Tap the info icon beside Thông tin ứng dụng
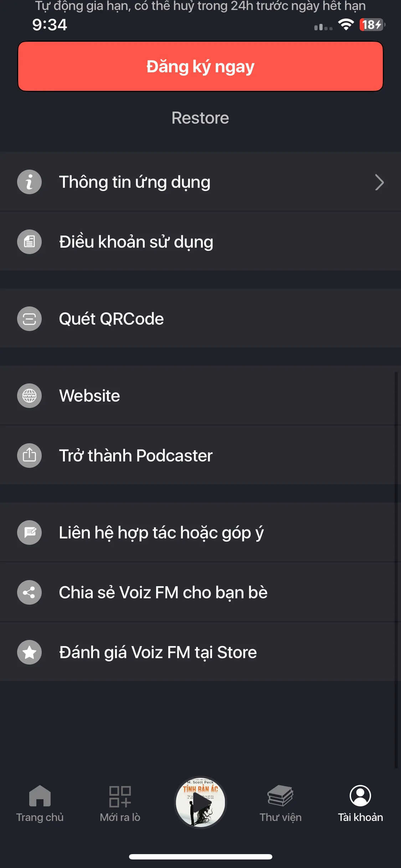This screenshot has height=868, width=401. coord(29,182)
